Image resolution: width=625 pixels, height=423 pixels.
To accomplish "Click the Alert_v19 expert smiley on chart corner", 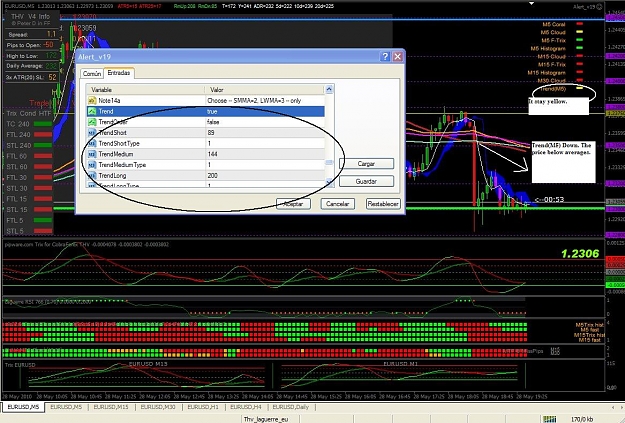I will click(599, 7).
